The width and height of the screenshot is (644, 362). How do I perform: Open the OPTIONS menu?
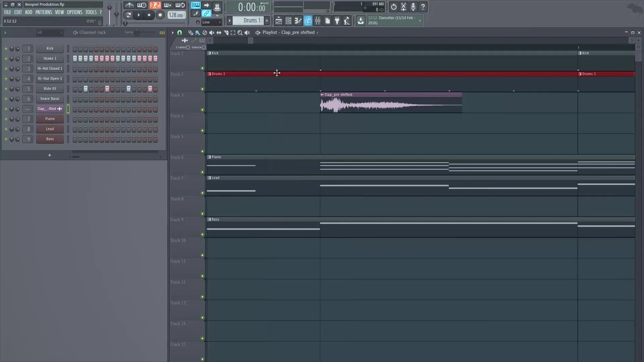[74, 12]
